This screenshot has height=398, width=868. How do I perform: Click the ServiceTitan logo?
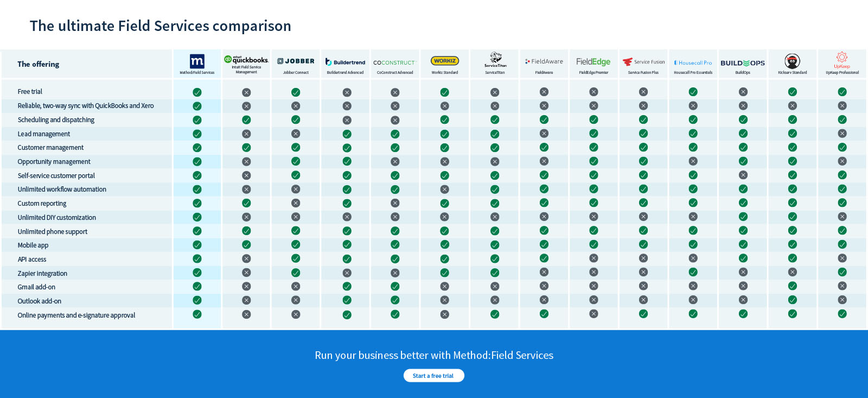495,59
